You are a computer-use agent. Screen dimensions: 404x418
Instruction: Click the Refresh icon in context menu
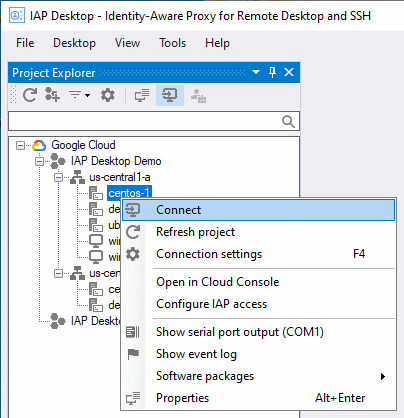pos(133,232)
